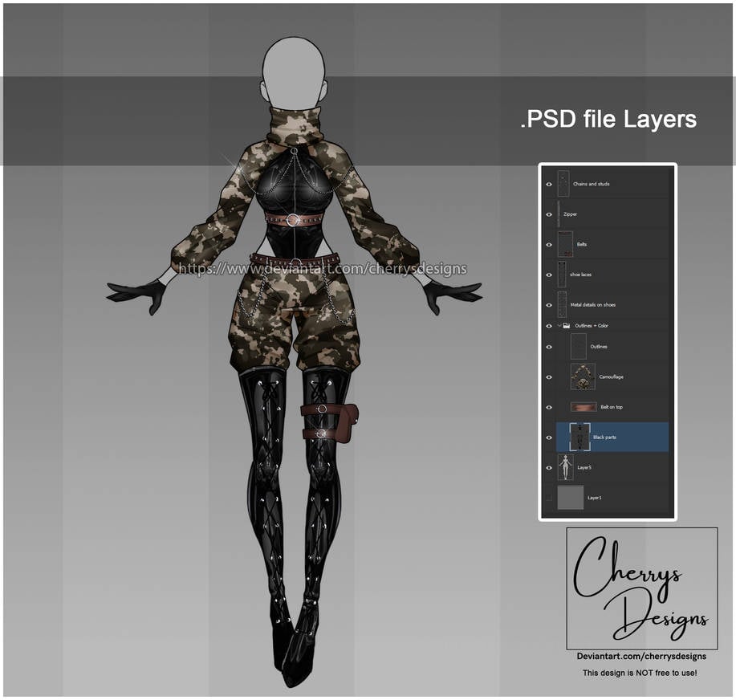
Task: Click the shoe laces layer thumbnail
Action: pyautogui.click(x=561, y=275)
